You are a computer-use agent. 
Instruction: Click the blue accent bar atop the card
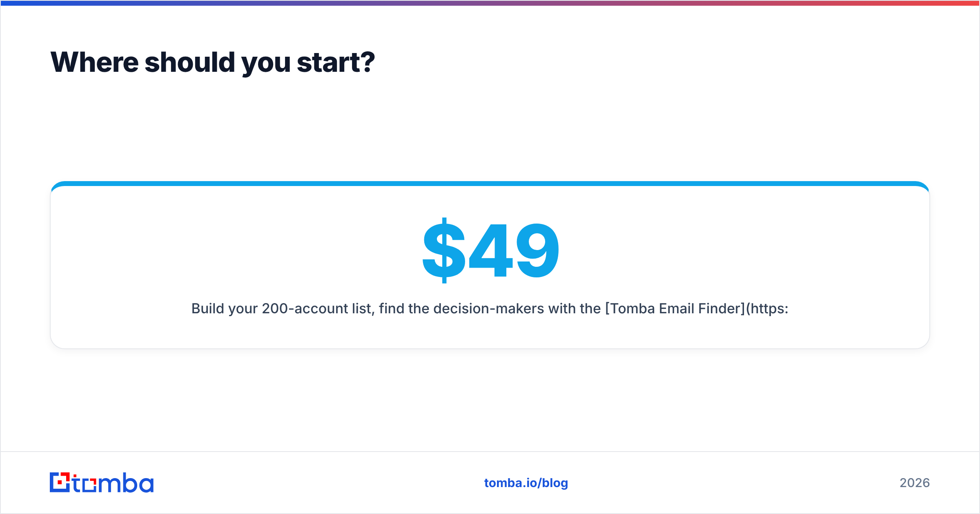[490, 184]
